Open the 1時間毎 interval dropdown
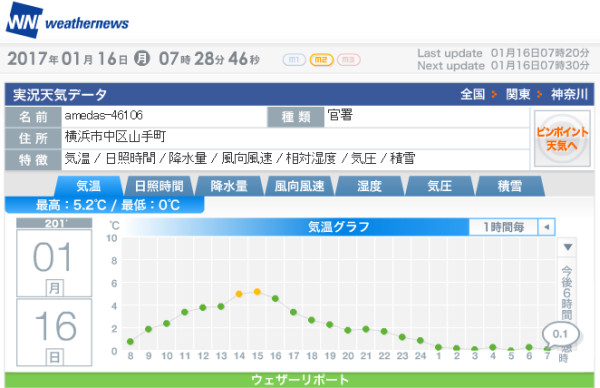 coord(503,227)
